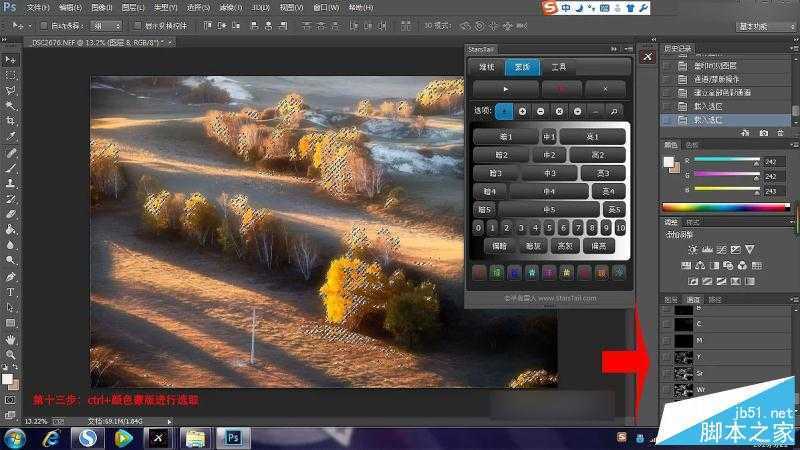Select the Pen tool
Viewport: 800px width, 450px height.
click(10, 277)
